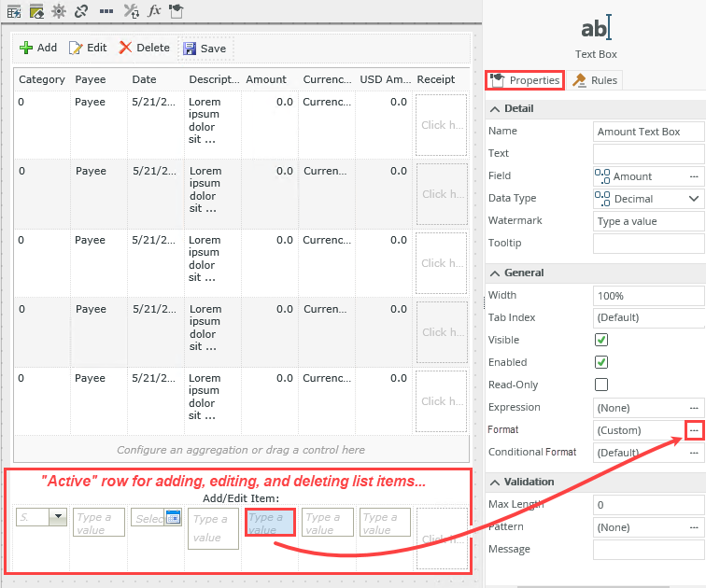Image resolution: width=706 pixels, height=588 pixels.
Task: Click the Width field showing 100%
Action: pos(648,296)
